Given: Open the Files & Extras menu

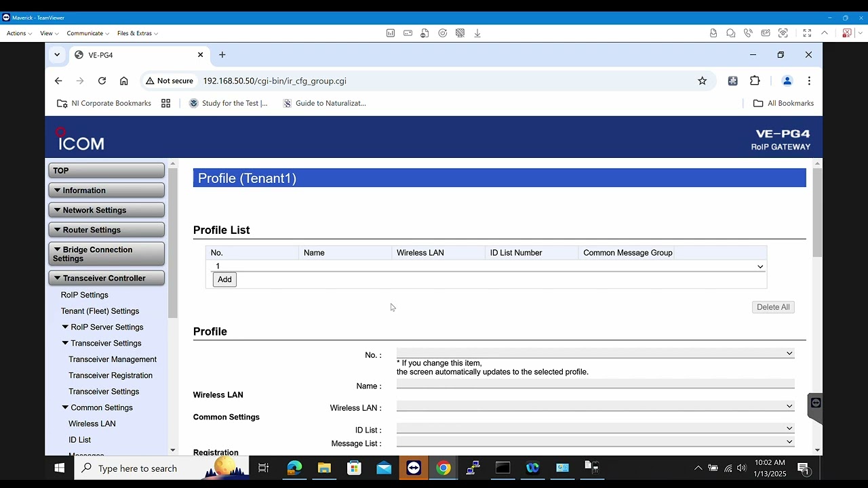Looking at the screenshot, I should coord(138,33).
